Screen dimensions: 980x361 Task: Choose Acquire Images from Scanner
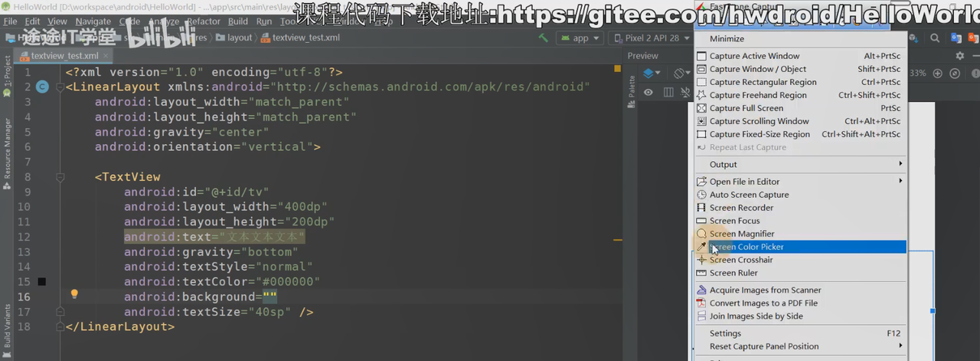(800, 290)
